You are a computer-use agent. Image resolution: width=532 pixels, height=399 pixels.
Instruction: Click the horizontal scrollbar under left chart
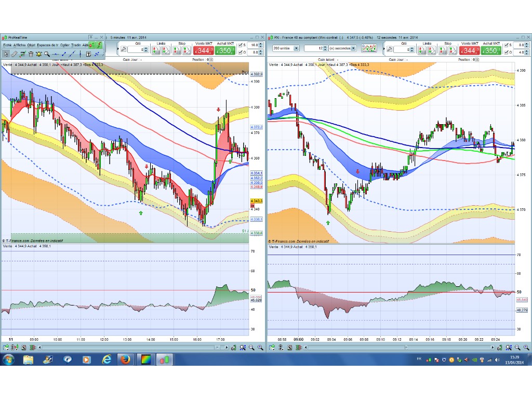132,348
